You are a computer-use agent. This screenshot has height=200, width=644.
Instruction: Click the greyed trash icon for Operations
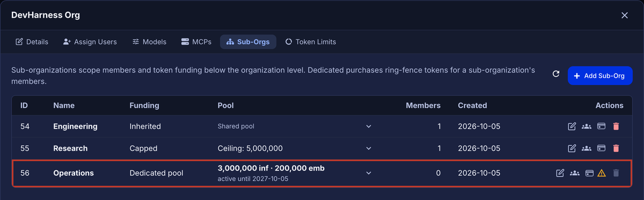(616, 173)
